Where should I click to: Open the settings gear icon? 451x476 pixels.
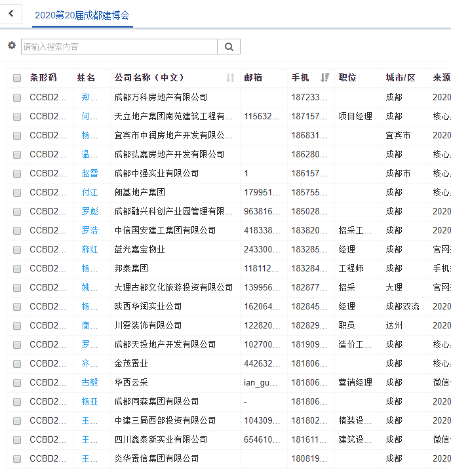point(12,45)
